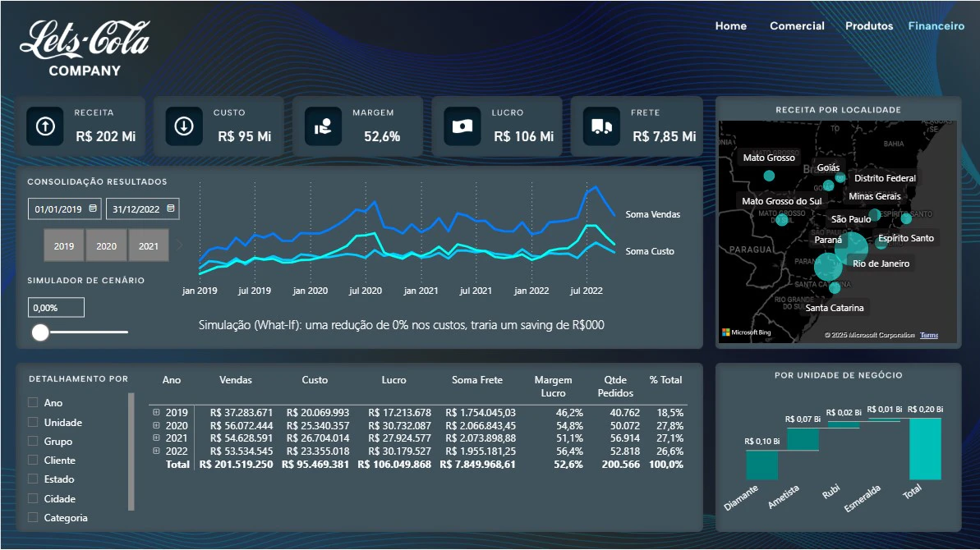
Task: Click the Santa Catarina map label
Action: click(835, 308)
